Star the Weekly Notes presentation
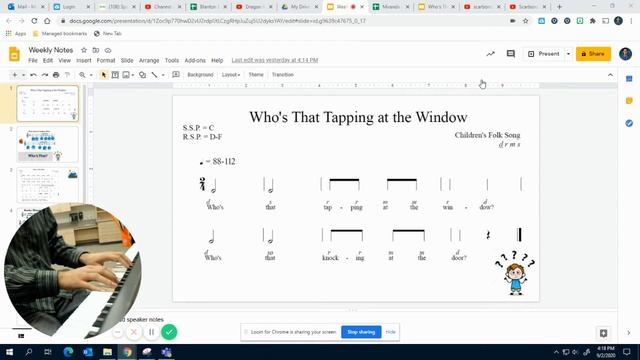The height and width of the screenshot is (360, 640). (x=84, y=50)
